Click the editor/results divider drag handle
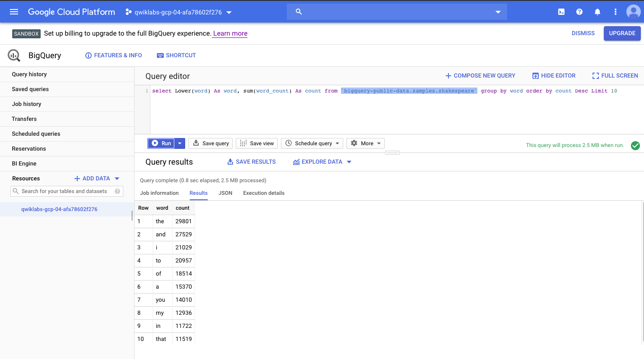 click(x=392, y=152)
